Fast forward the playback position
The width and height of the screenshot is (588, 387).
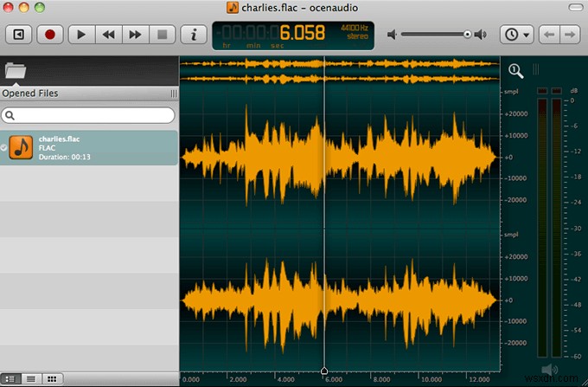click(x=136, y=35)
